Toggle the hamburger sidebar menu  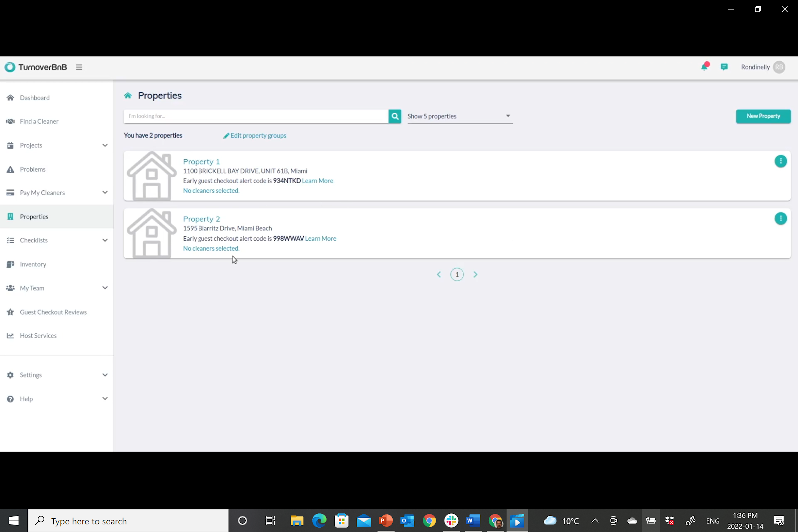tap(79, 67)
